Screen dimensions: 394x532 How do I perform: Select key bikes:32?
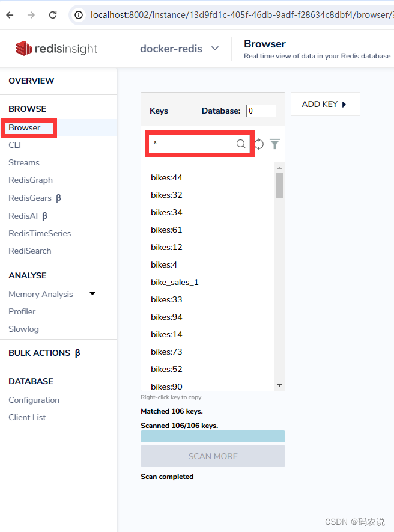166,195
